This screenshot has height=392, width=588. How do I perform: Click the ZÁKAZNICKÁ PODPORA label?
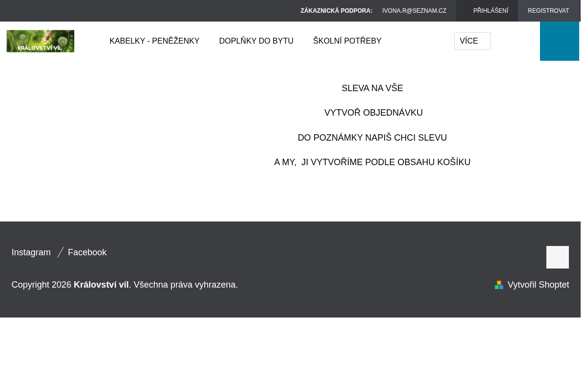(x=336, y=11)
